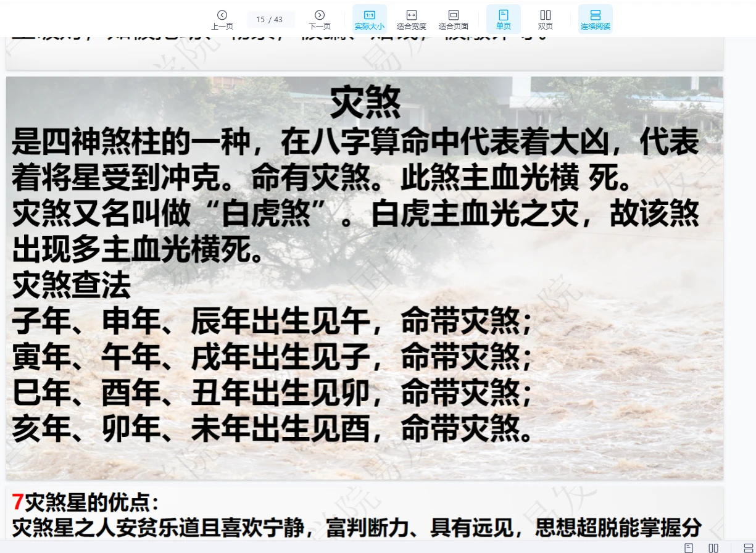Image resolution: width=756 pixels, height=553 pixels.
Task: Click the single-page icon in bottom status bar
Action: click(x=687, y=547)
